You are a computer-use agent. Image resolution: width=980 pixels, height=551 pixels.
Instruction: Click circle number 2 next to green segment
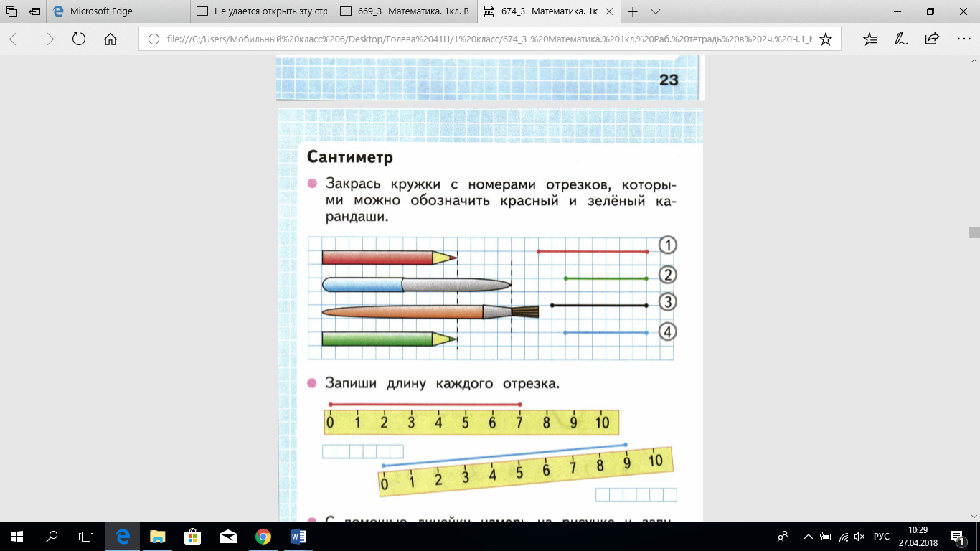pyautogui.click(x=667, y=274)
